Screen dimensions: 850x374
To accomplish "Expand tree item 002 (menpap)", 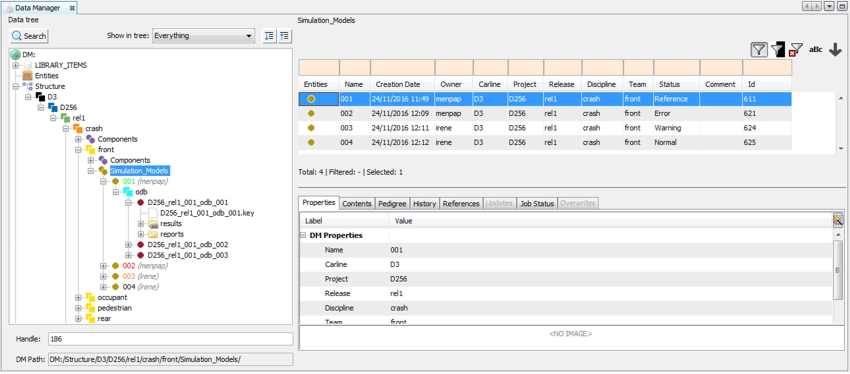I will [104, 266].
